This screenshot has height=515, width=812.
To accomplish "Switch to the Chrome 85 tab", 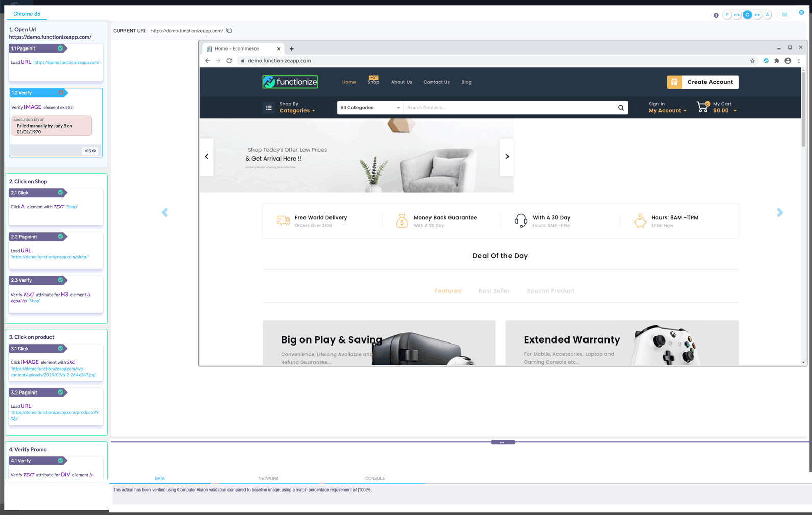I will tap(27, 14).
